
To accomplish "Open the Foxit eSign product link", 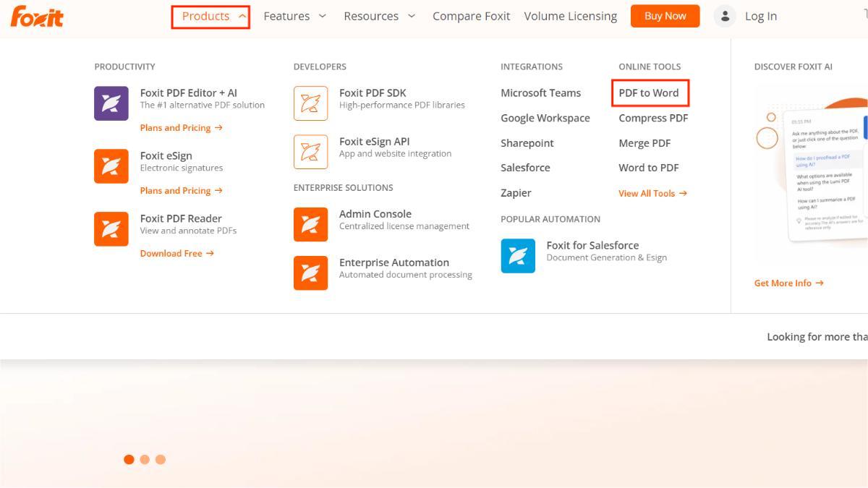I will click(x=166, y=155).
